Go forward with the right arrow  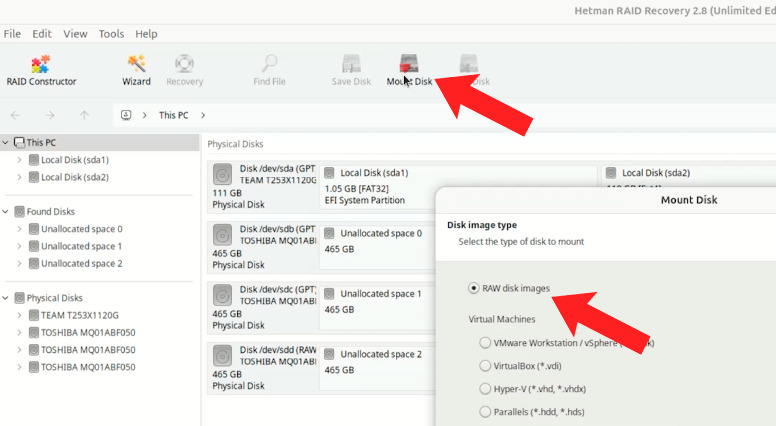pyautogui.click(x=50, y=115)
